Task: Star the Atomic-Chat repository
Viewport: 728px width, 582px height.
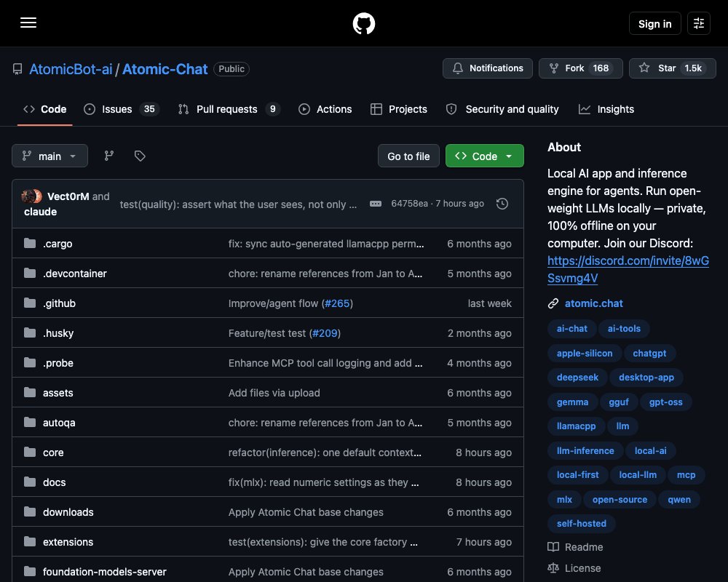Action: pos(672,68)
